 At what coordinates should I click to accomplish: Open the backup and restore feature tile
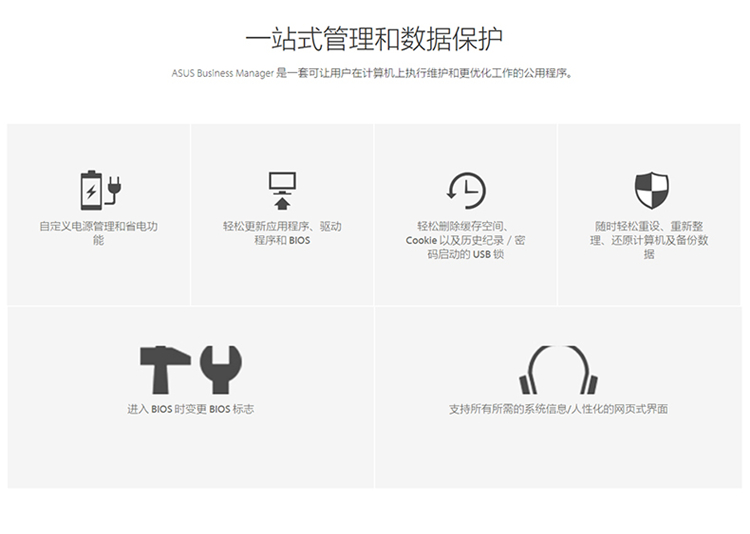(649, 214)
